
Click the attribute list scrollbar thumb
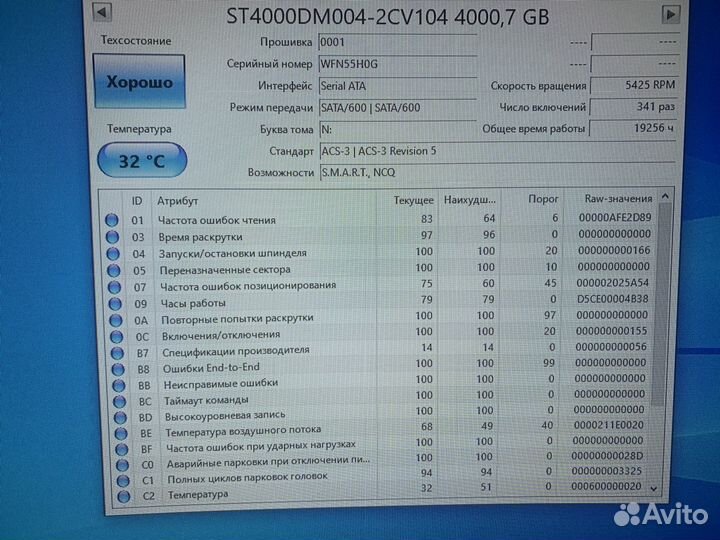tap(662, 305)
